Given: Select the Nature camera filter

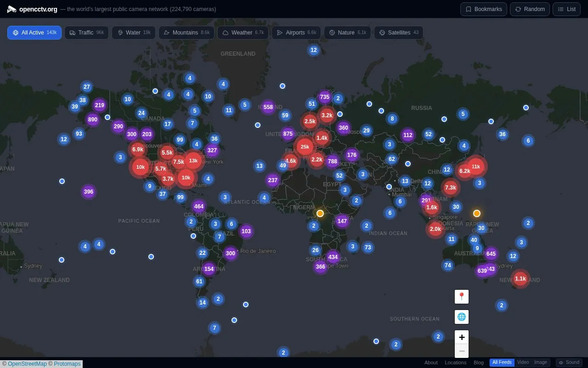Looking at the screenshot, I should 347,33.
